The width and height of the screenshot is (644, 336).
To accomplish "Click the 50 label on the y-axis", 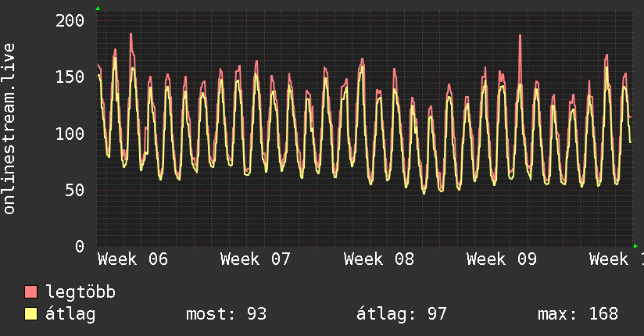I will 74,190.
